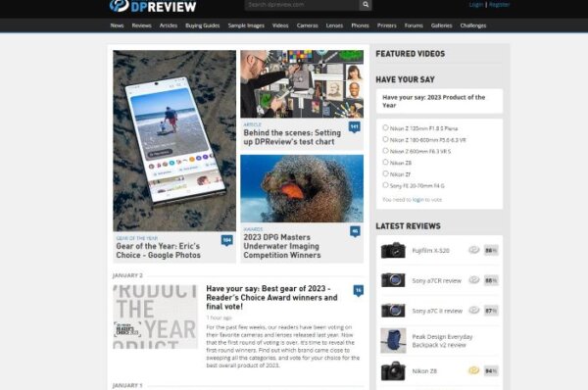
Task: Click the AWARDS category label above DPG Masters headline
Action: tap(253, 229)
